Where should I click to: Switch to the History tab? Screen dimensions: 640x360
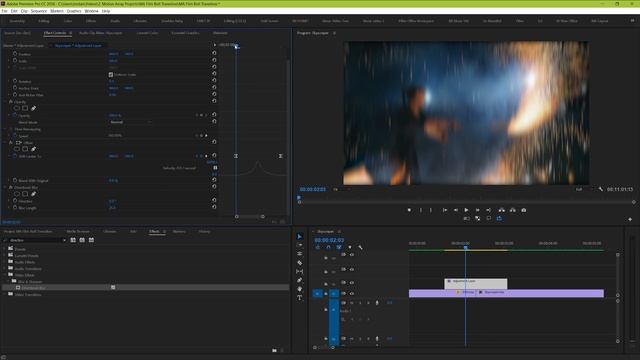click(204, 231)
